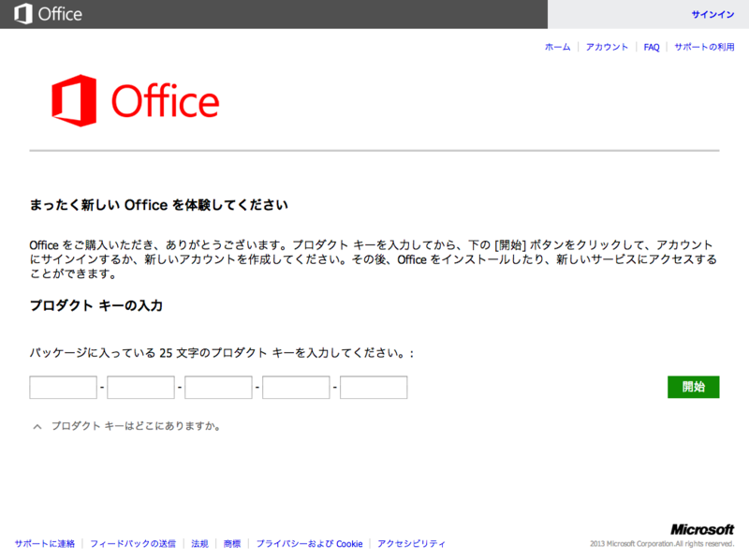This screenshot has width=749, height=560.
Task: Click the green 開始 button
Action: [693, 387]
